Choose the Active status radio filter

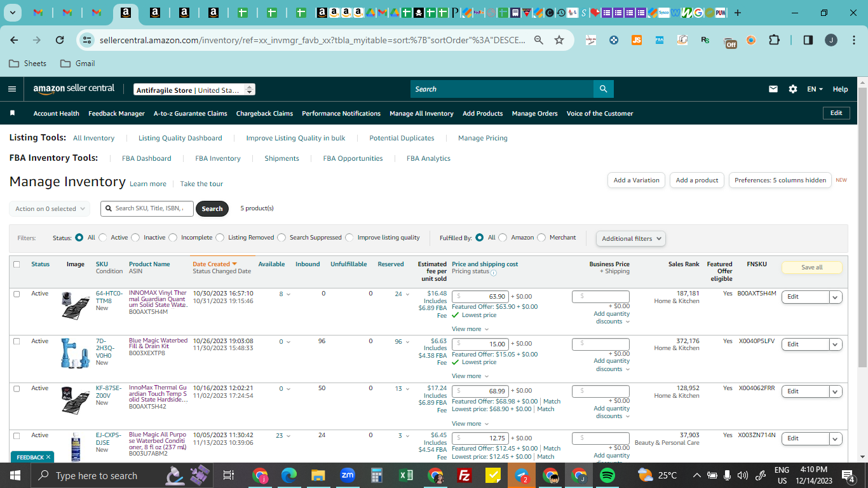tap(103, 238)
